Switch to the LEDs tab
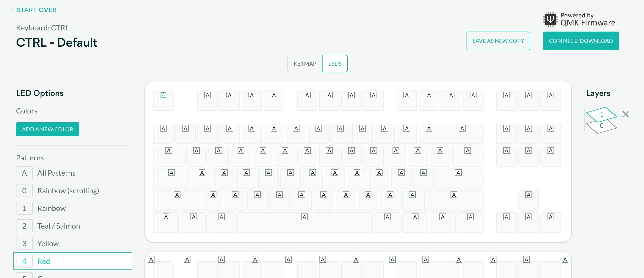The image size is (644, 278). (x=335, y=64)
